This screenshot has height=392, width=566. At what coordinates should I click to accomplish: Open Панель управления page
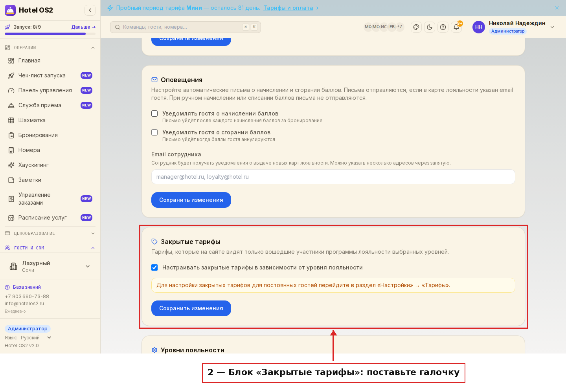click(50, 90)
